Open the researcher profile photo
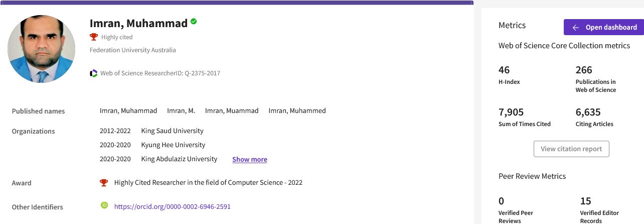 click(42, 49)
